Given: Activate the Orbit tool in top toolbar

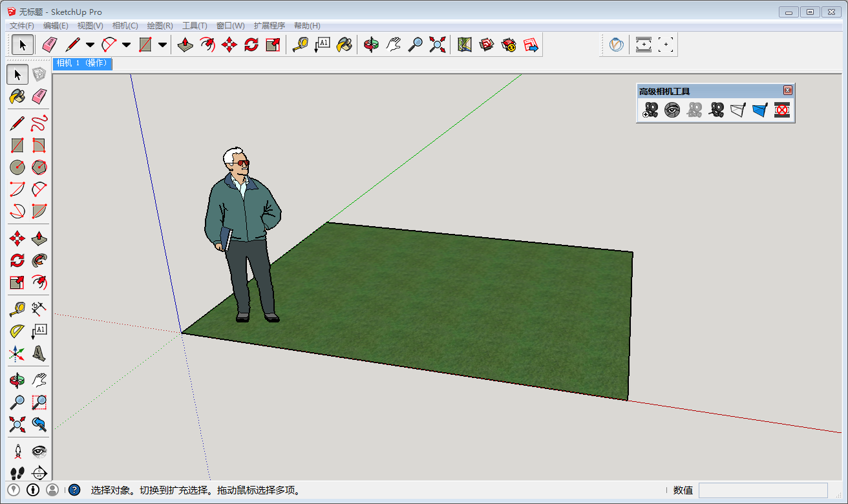Looking at the screenshot, I should (x=371, y=45).
